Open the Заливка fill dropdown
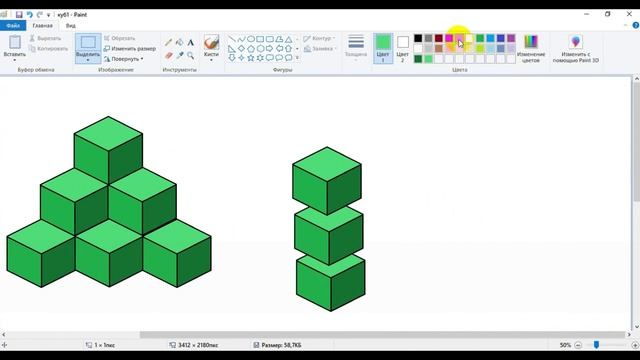This screenshot has height=360, width=640. click(319, 49)
